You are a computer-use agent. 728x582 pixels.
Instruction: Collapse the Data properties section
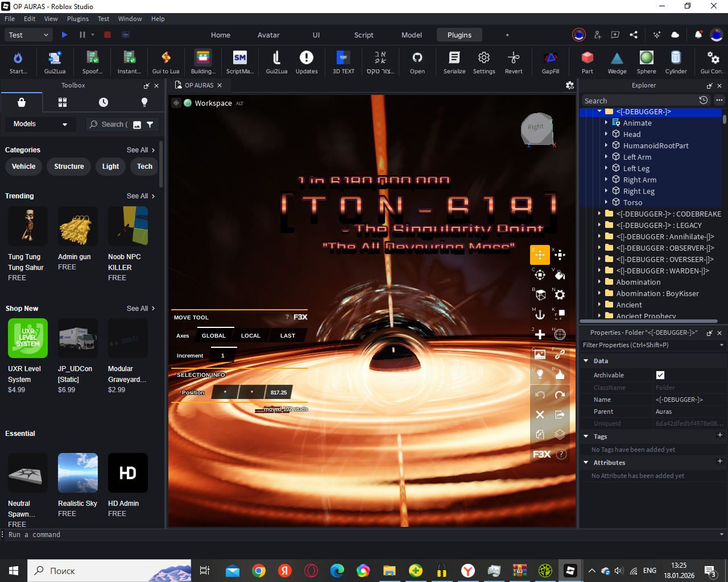[586, 361]
